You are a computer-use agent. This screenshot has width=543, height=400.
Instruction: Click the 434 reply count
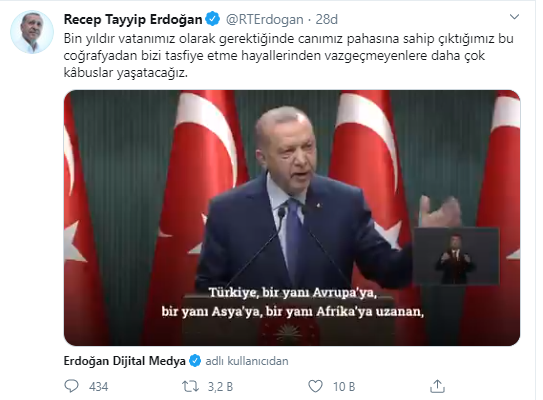click(x=98, y=386)
